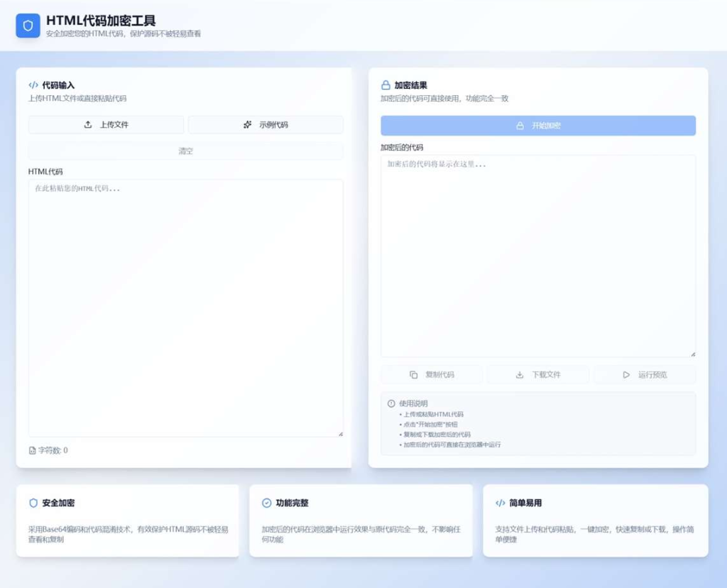Load sample with 示例代码 button
The width and height of the screenshot is (727, 588).
point(266,125)
